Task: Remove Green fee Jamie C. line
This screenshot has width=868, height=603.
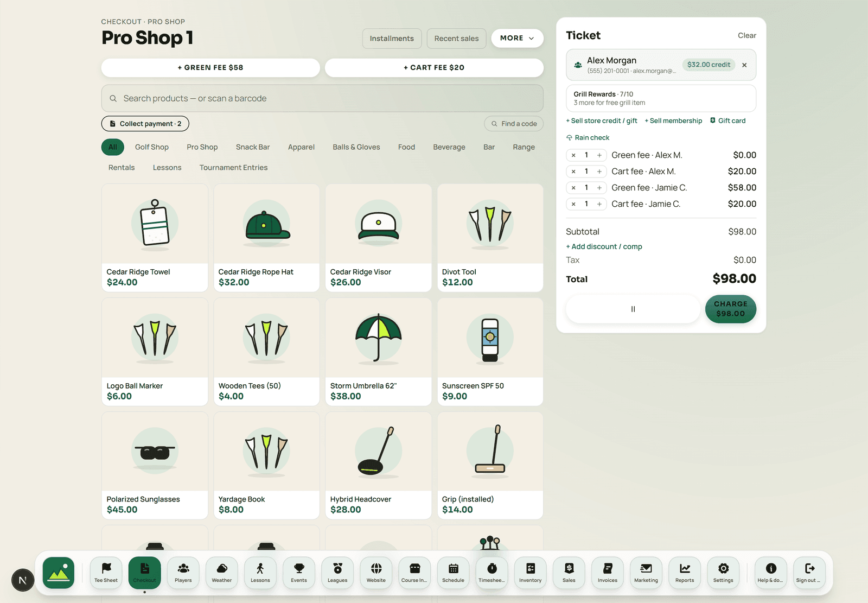Action: tap(573, 188)
